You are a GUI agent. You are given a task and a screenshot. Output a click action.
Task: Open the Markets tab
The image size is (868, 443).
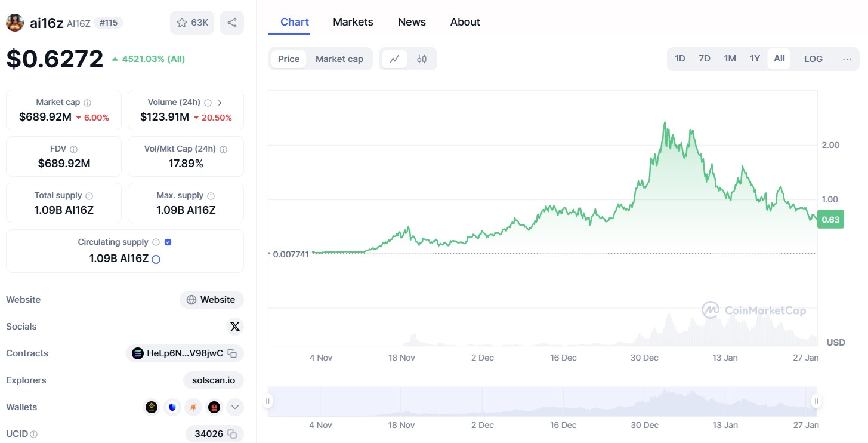point(353,22)
